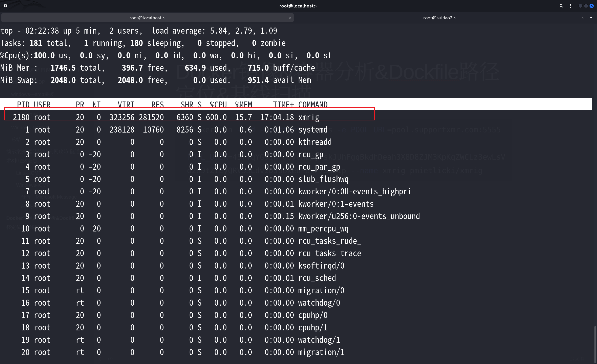Image resolution: width=597 pixels, height=364 pixels.
Task: Close the root@localhost tab
Action: tap(290, 18)
